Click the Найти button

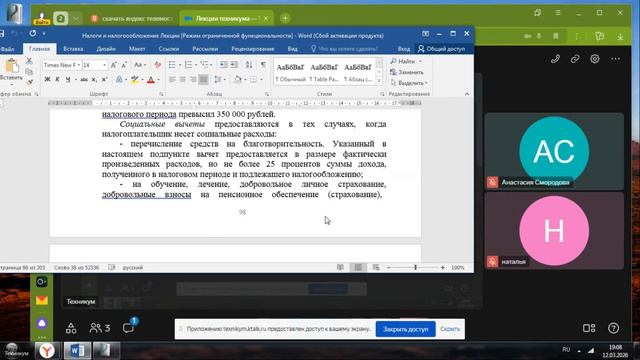[402, 61]
